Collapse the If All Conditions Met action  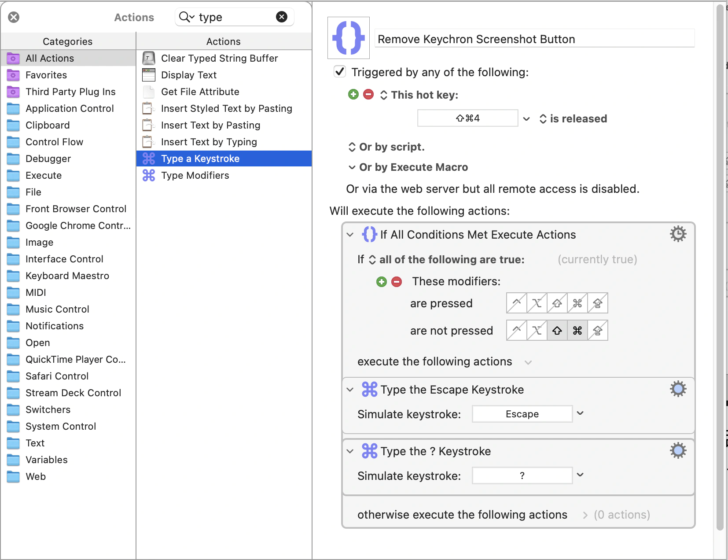point(350,235)
